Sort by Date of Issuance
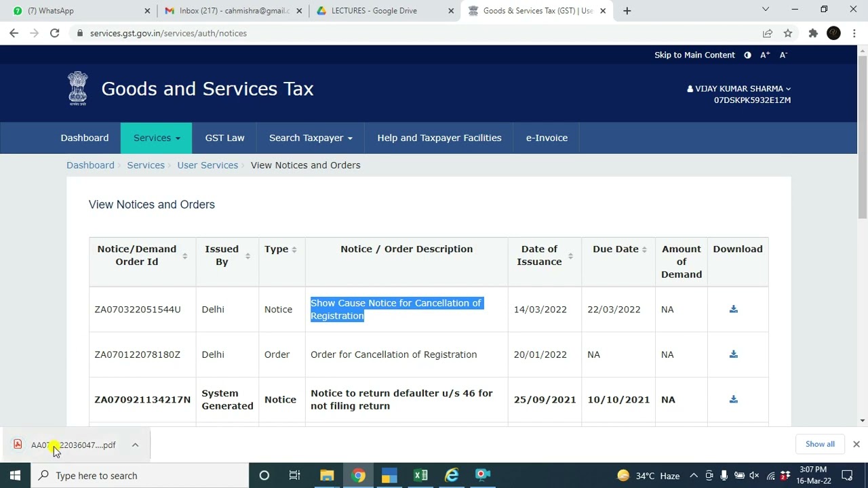 570,256
